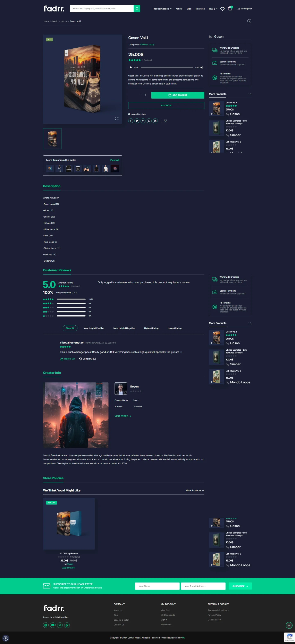Select the Most Helpful Positive review filter
295x644 pixels.
point(94,328)
